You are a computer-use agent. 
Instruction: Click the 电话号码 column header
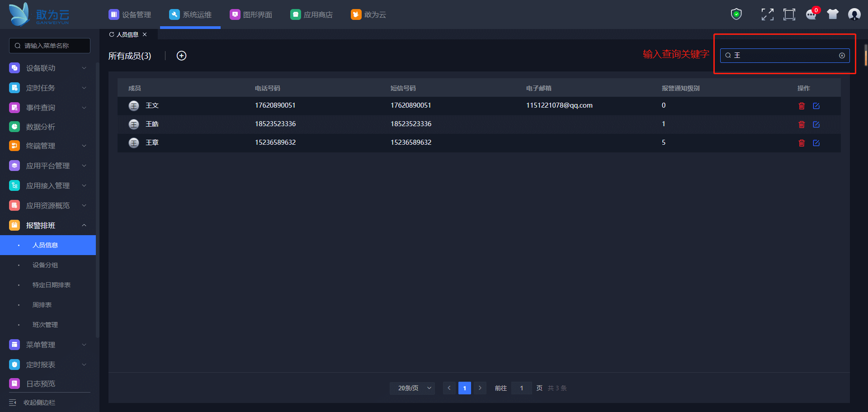click(x=268, y=88)
